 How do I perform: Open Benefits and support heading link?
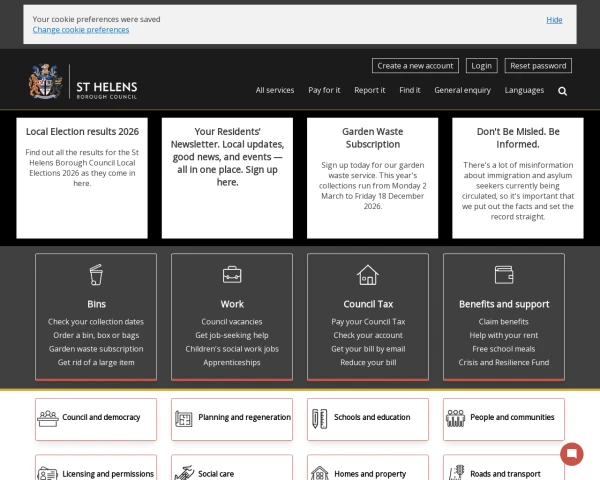pos(504,304)
